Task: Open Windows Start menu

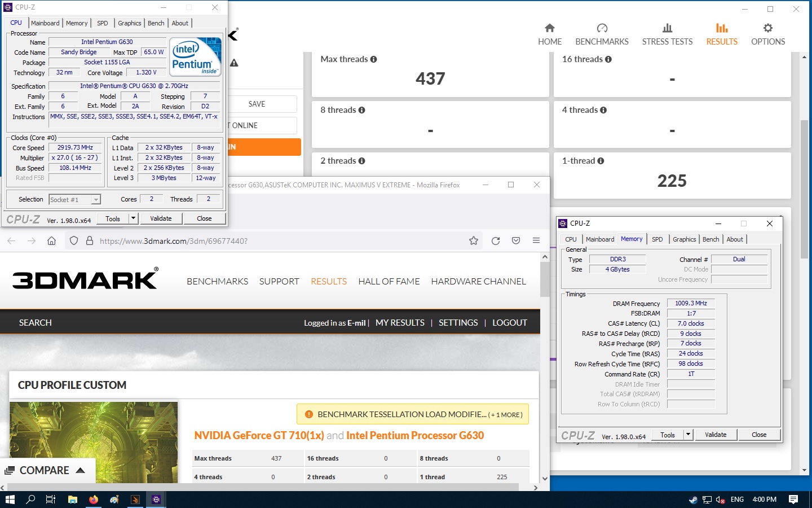Action: (10, 500)
